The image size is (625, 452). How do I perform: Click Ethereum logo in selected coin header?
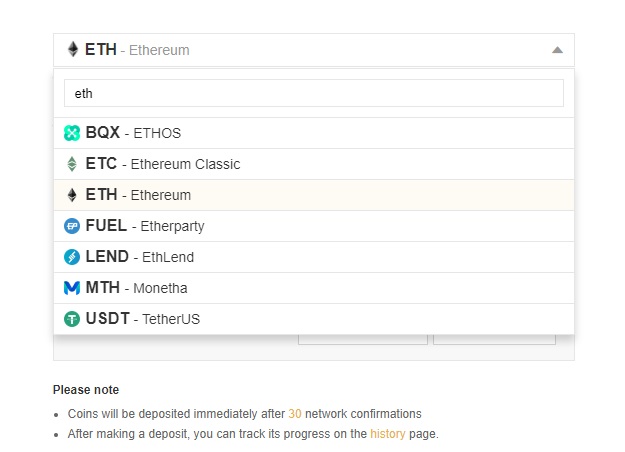point(73,49)
